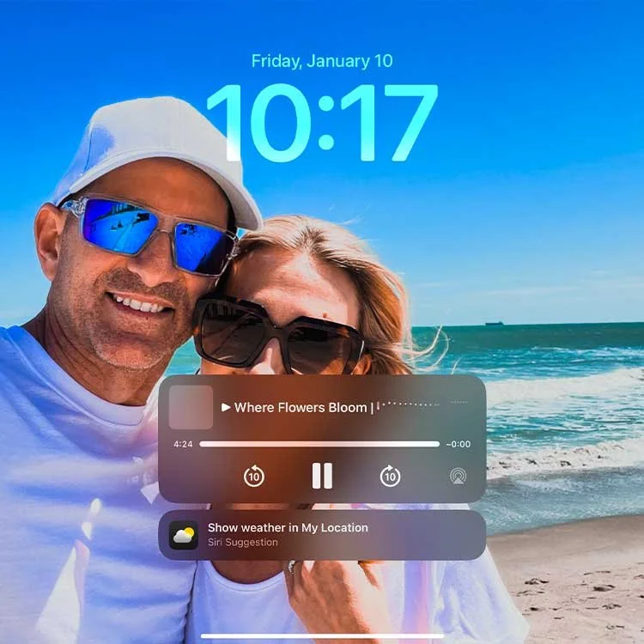
Task: Tap the -0:00 remaining time
Action: [459, 444]
